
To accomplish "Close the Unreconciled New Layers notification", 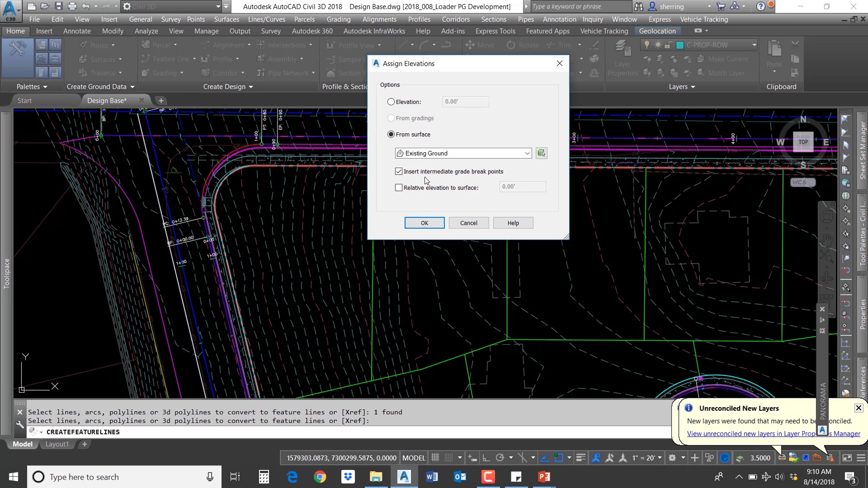I will coord(859,408).
